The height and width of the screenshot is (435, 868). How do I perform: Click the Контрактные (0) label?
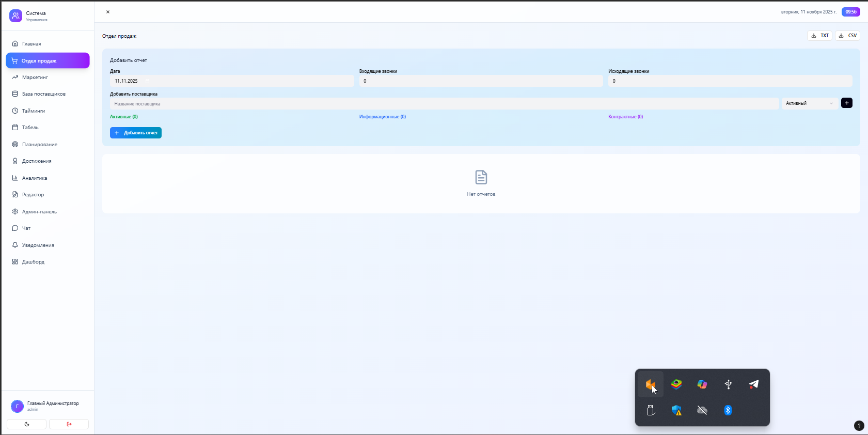tap(626, 117)
